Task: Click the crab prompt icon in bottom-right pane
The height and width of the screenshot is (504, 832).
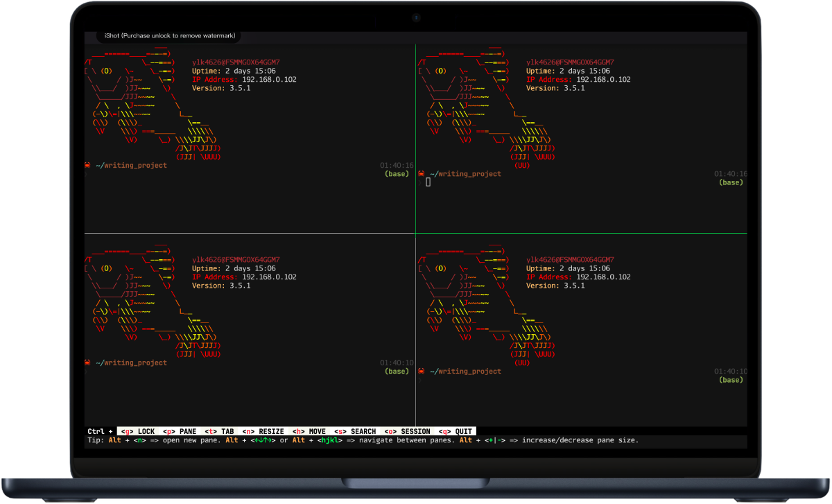Action: pyautogui.click(x=422, y=371)
